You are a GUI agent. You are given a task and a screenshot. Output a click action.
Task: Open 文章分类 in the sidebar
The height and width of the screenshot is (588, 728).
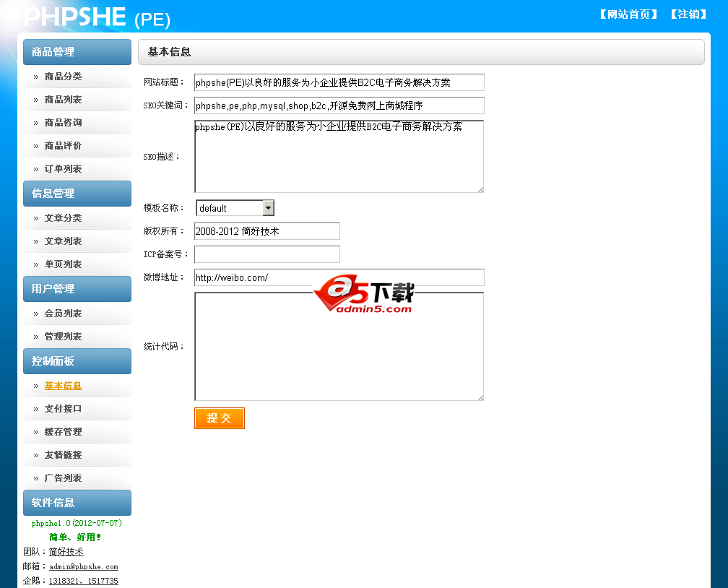pos(63,218)
